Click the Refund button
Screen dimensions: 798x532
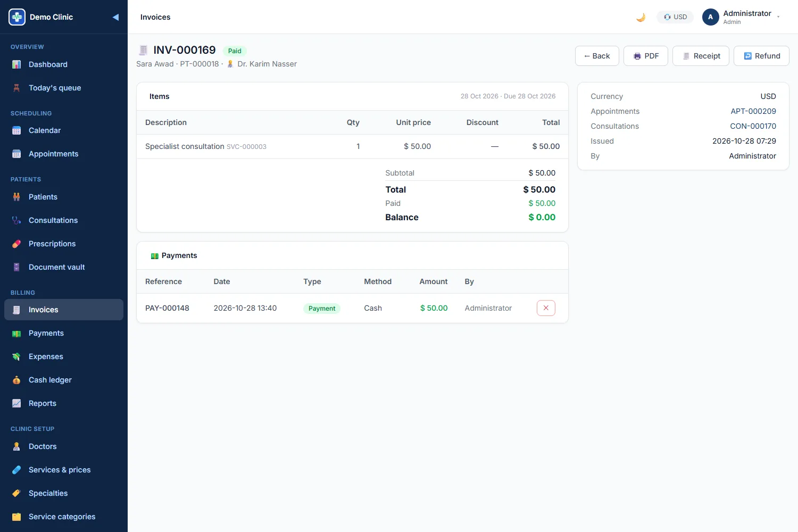point(761,56)
